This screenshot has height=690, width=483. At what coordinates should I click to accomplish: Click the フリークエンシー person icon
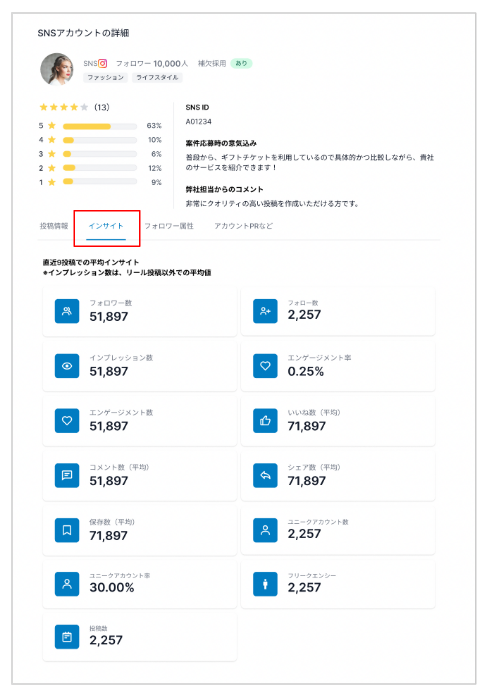(265, 584)
